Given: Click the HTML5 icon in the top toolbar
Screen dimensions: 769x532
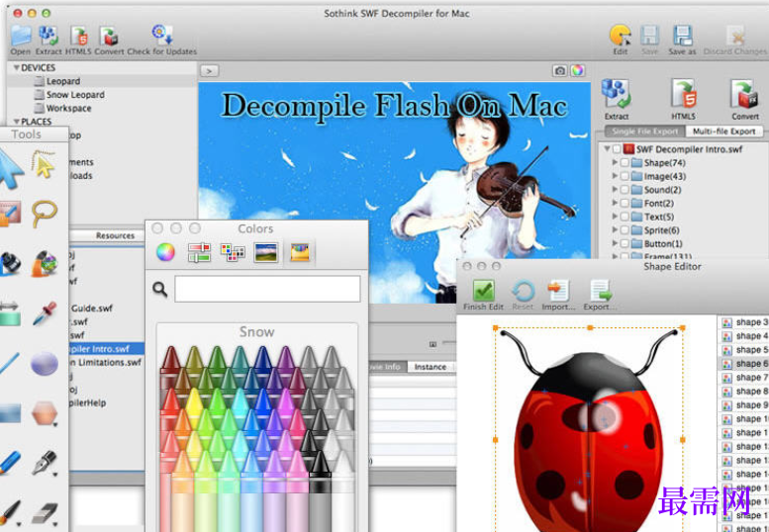Looking at the screenshot, I should point(79,36).
